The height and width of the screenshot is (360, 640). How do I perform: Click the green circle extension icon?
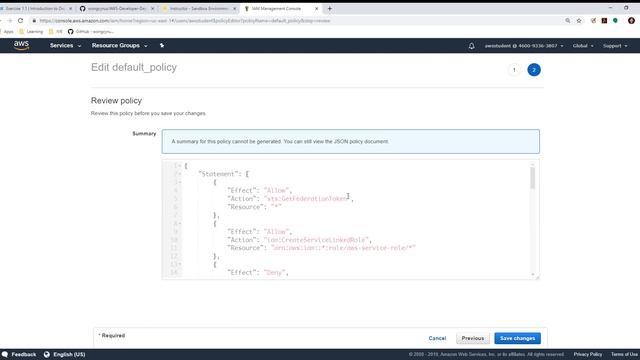click(x=615, y=20)
